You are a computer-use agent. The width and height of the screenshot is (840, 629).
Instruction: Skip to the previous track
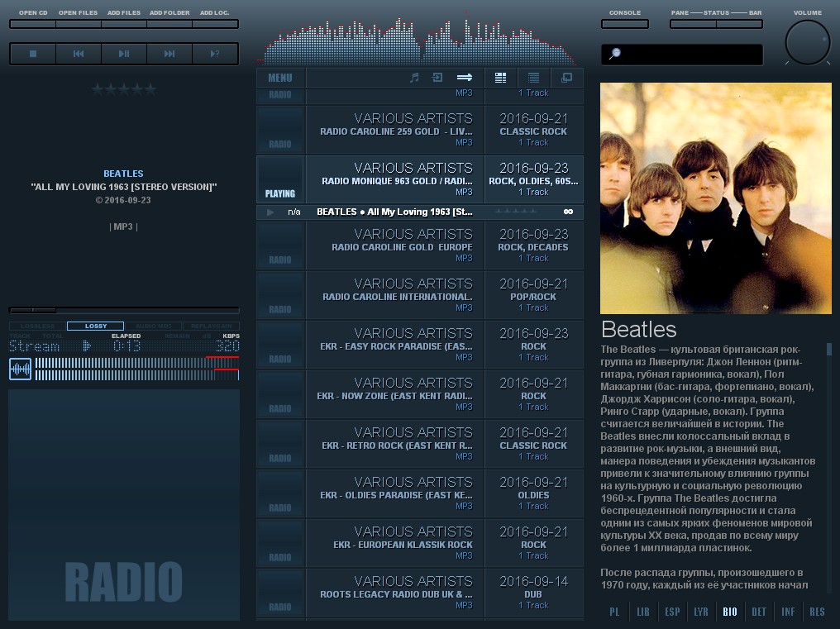click(79, 54)
